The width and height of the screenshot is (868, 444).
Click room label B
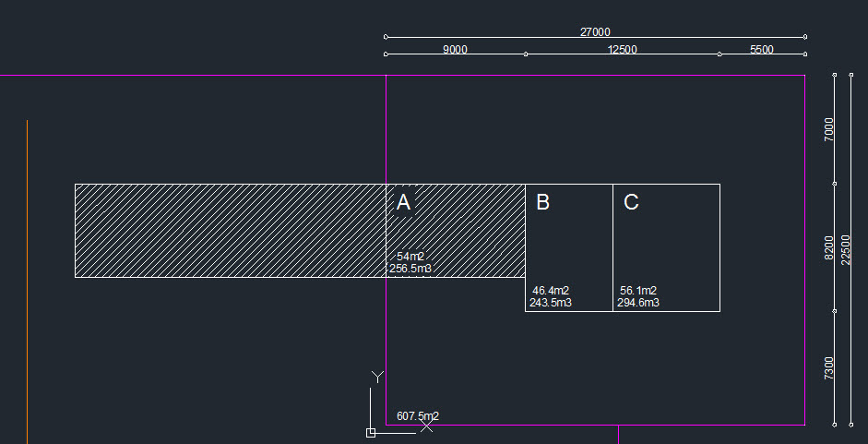(x=542, y=203)
